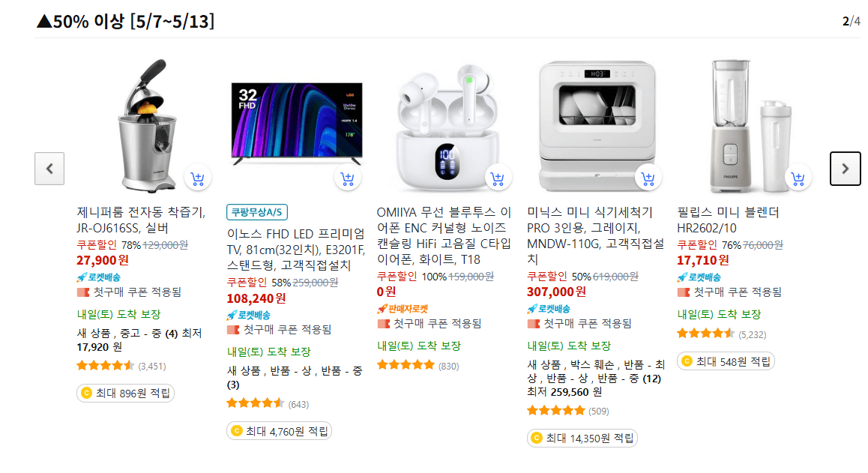Open 미닉스 미니 식기세척기 product title
This screenshot has height=473, width=868.
(595, 235)
